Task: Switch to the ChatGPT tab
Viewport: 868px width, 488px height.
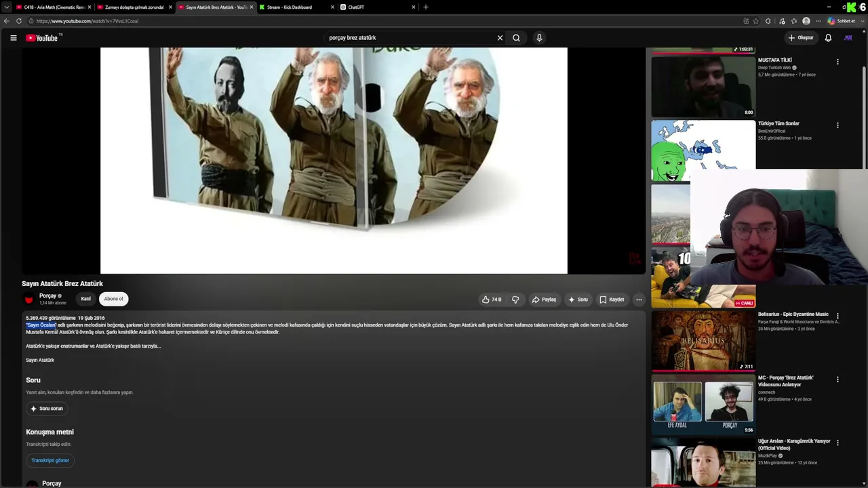Action: [x=378, y=7]
